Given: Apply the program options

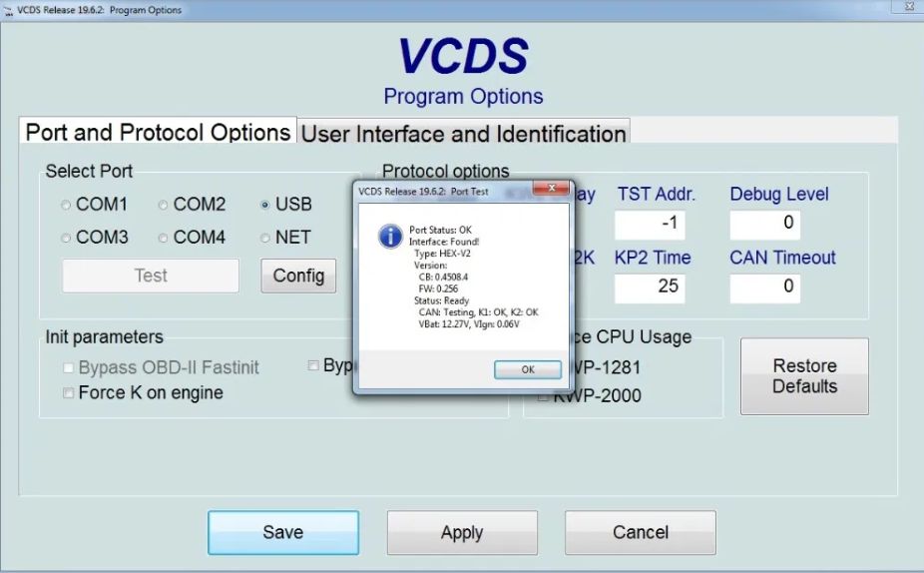Looking at the screenshot, I should coord(462,532).
